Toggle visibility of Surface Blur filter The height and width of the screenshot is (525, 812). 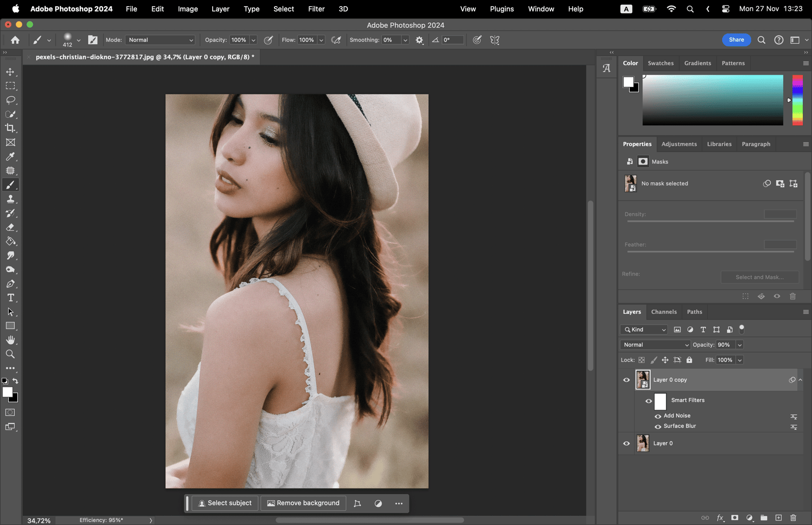coord(658,426)
